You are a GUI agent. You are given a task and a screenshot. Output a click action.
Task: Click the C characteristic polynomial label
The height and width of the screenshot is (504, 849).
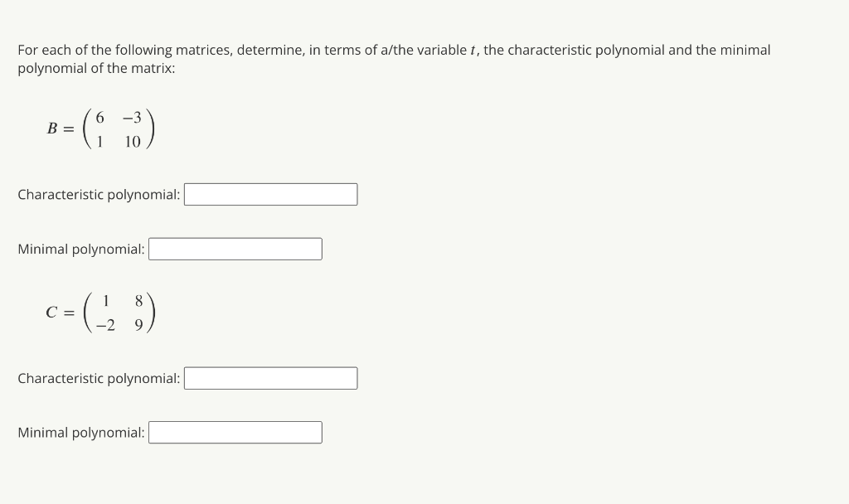click(x=99, y=378)
